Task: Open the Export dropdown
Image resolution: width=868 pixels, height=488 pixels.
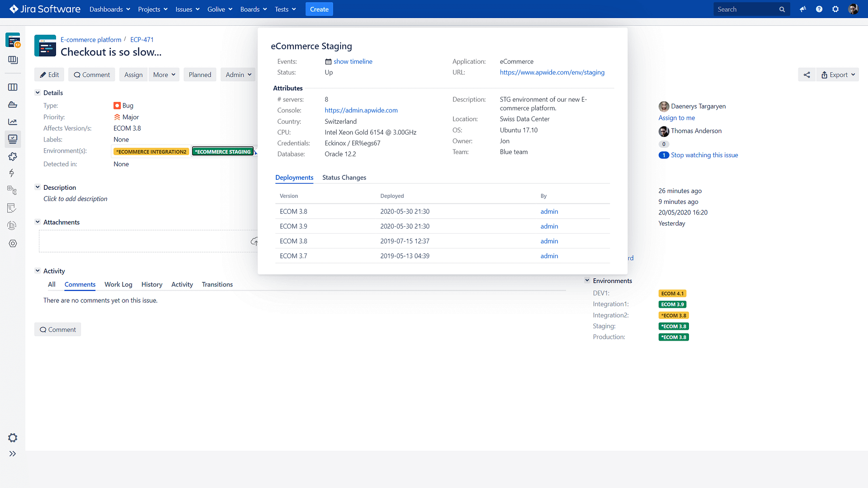Action: coord(838,75)
